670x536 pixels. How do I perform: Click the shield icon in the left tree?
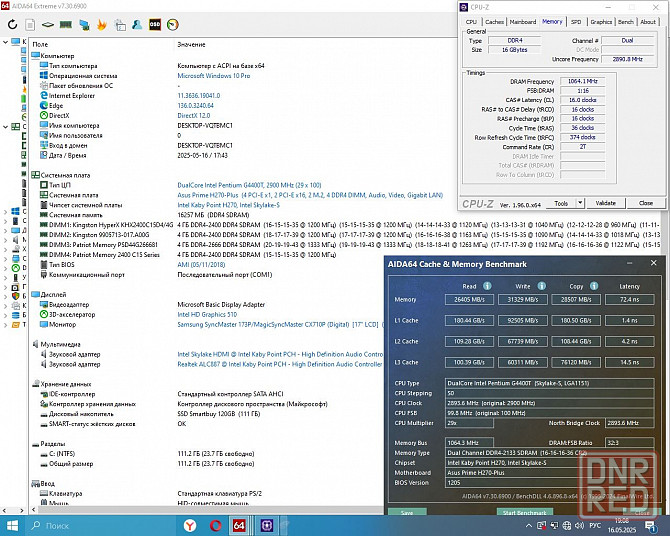pos(15,296)
